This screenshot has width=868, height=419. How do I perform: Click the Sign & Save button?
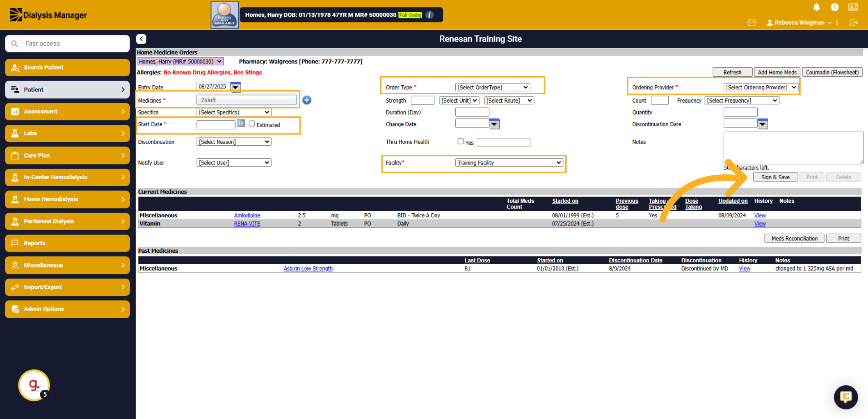click(775, 177)
